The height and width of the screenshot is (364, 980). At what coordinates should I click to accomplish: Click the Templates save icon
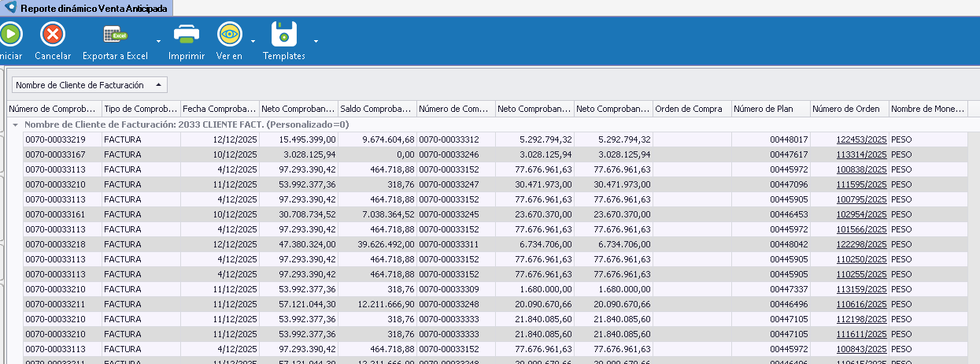click(284, 35)
